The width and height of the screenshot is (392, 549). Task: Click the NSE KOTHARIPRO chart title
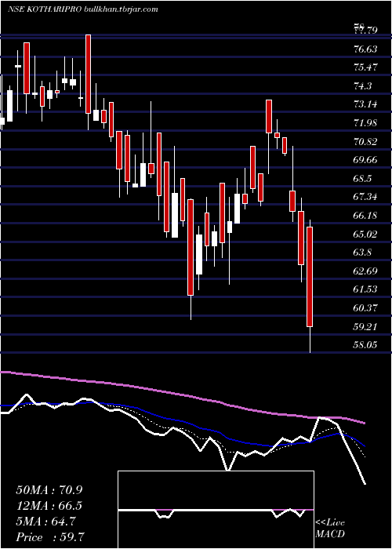82,9
